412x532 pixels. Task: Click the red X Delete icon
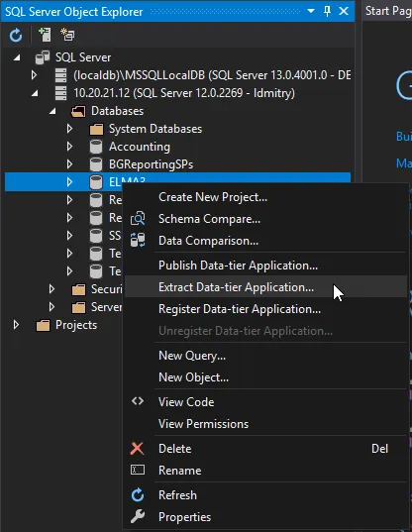pyautogui.click(x=138, y=449)
